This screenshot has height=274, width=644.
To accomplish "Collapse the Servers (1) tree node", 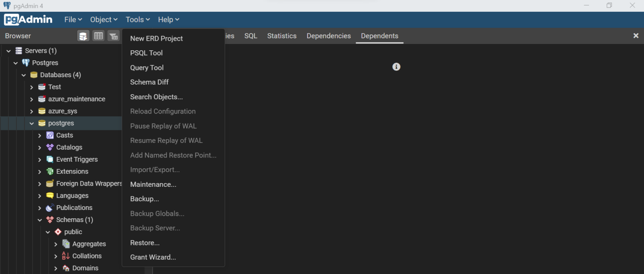I will click(x=8, y=50).
